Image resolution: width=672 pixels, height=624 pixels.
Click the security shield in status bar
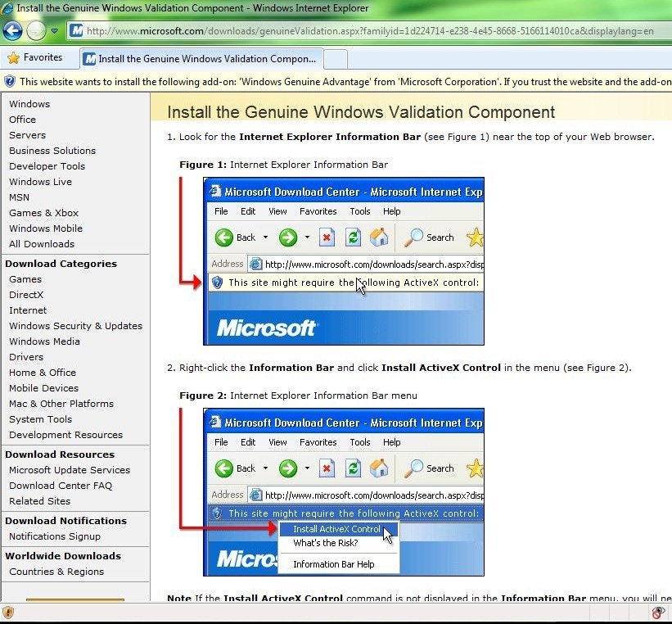[8, 612]
